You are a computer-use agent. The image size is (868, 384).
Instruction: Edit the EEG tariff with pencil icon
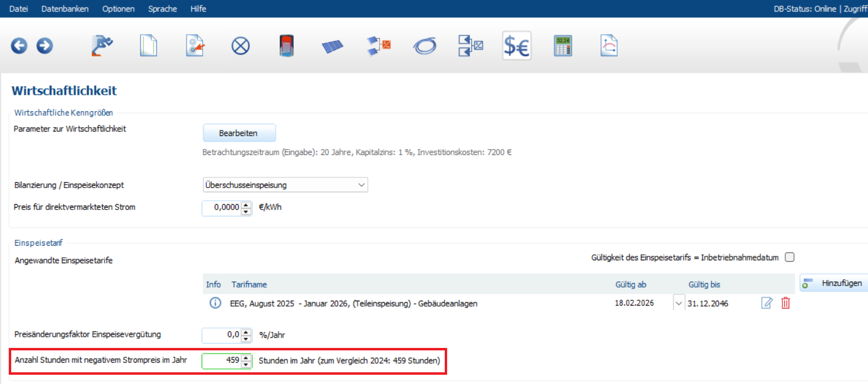pyautogui.click(x=767, y=303)
